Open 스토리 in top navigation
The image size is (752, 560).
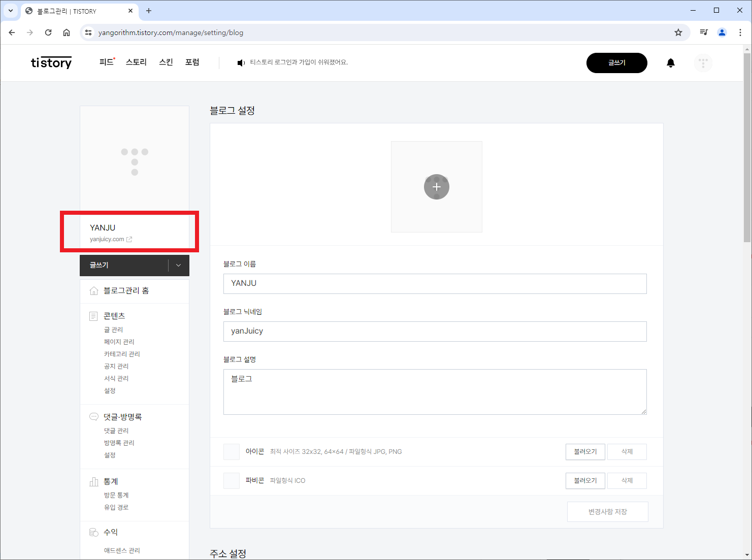coord(136,62)
